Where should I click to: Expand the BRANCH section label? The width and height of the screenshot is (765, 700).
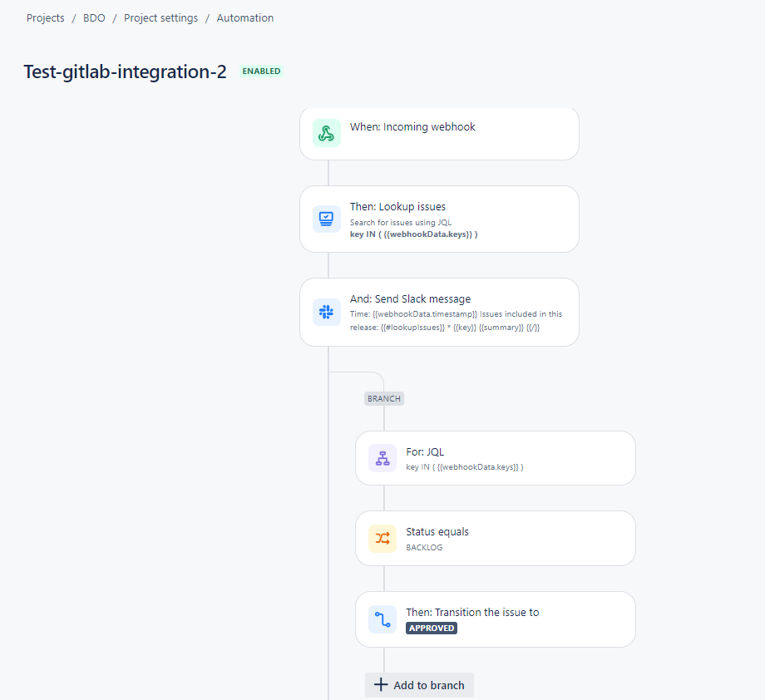(x=383, y=398)
